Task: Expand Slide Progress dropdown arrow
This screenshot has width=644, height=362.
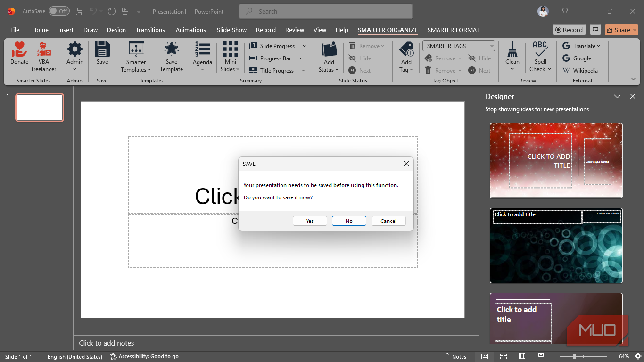Action: 304,46
